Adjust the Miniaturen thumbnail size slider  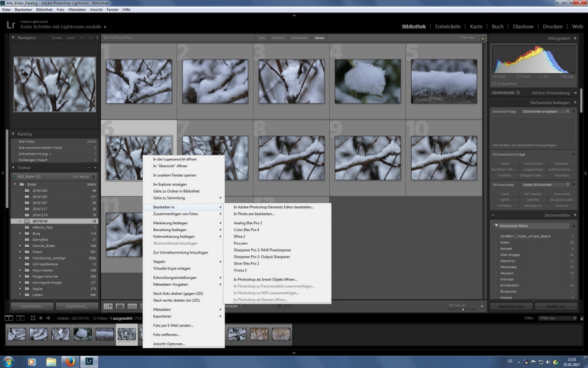[463, 309]
